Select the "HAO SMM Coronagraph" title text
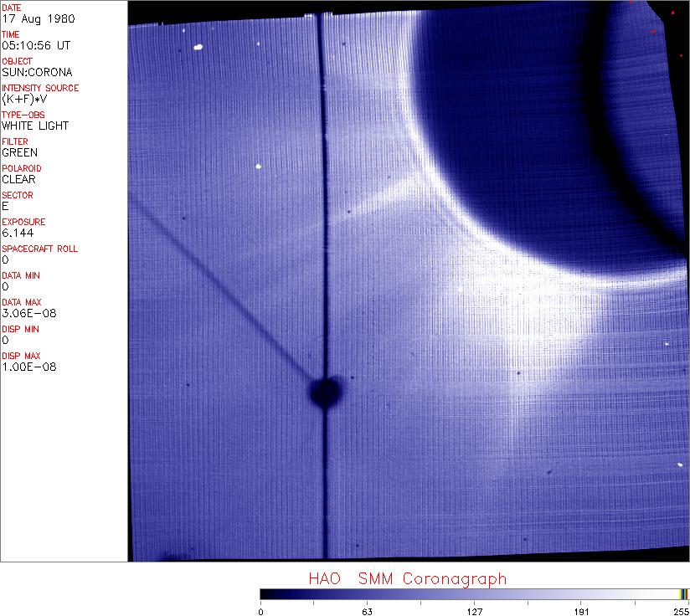690x616 pixels. [407, 578]
